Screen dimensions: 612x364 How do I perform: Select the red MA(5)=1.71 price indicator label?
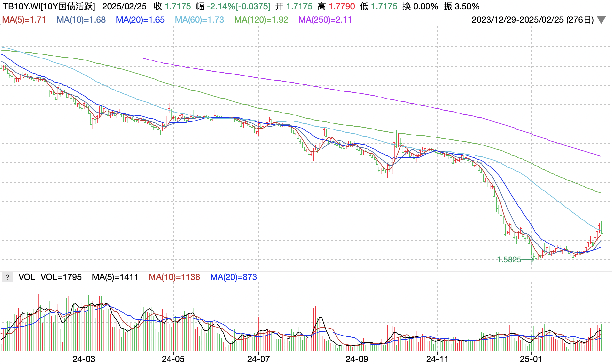coord(24,20)
